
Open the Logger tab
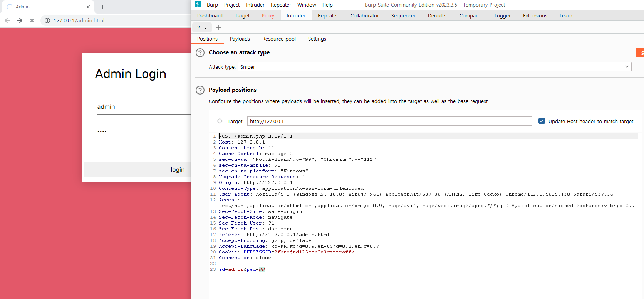[503, 15]
